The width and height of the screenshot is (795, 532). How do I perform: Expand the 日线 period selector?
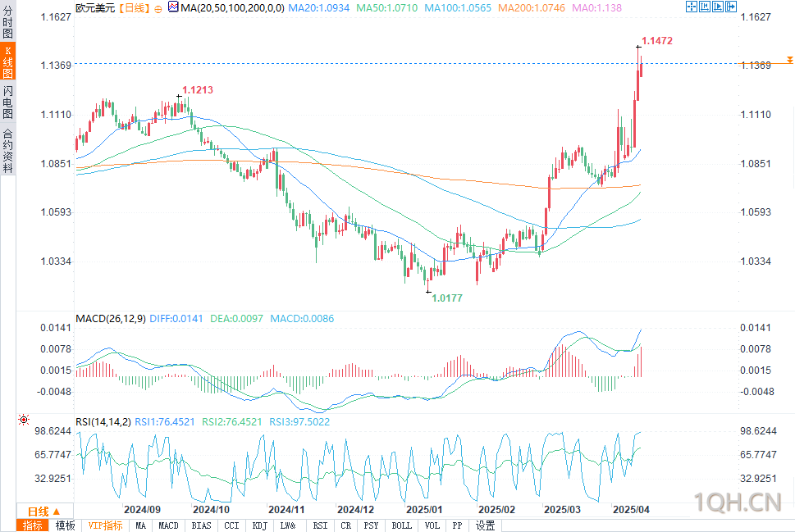44,512
